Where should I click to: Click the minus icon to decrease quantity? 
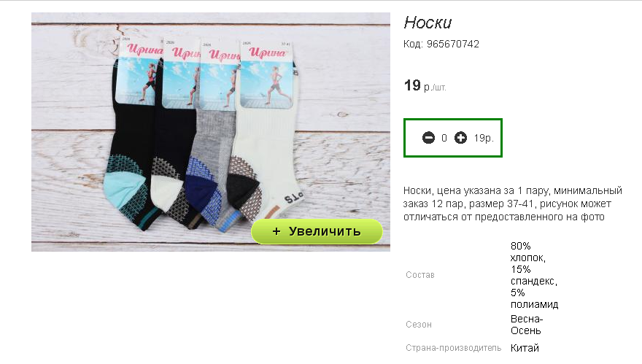(428, 138)
